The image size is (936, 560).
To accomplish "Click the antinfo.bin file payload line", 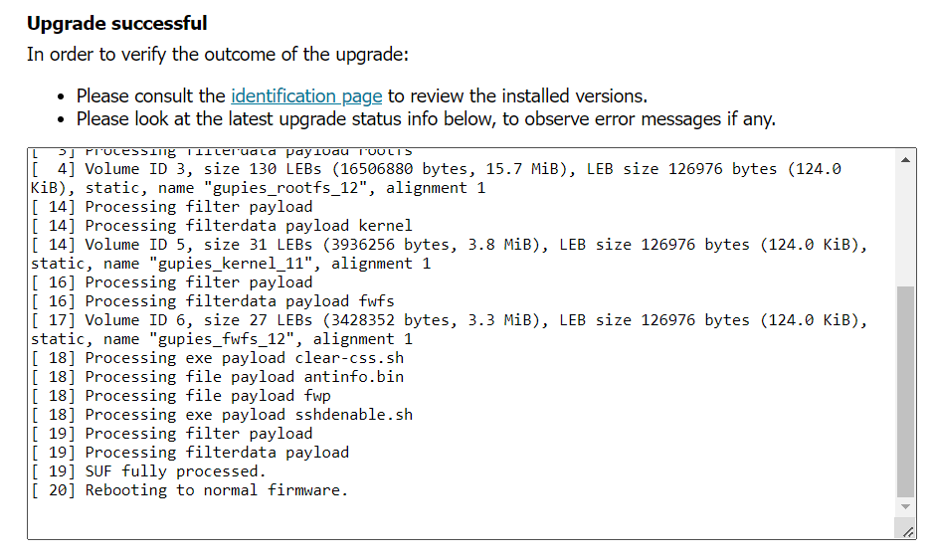I will coord(217,377).
